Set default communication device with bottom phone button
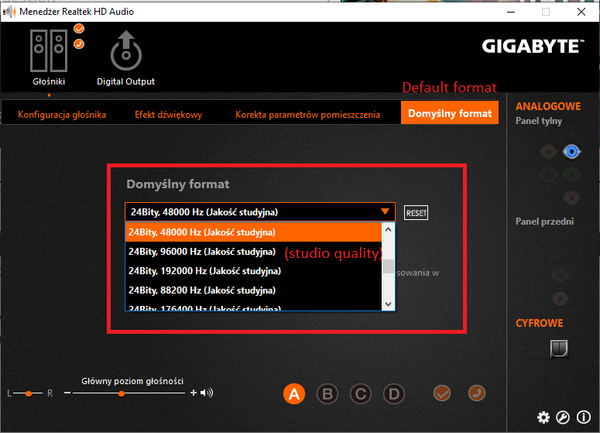600x433 pixels. 477,394
